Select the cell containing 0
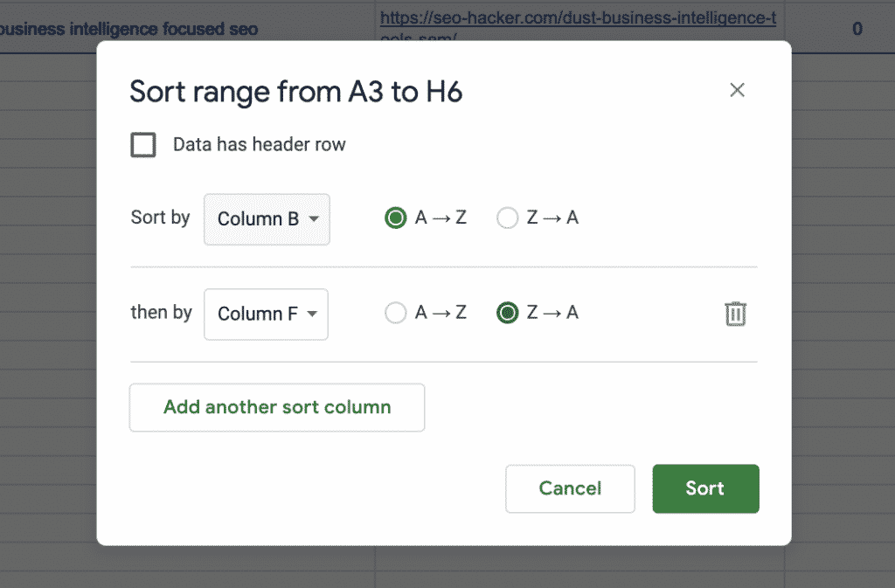 [857, 29]
